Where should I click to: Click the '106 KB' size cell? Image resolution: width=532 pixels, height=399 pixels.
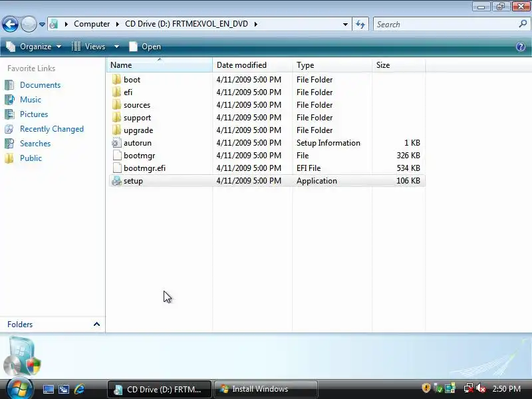tap(408, 180)
